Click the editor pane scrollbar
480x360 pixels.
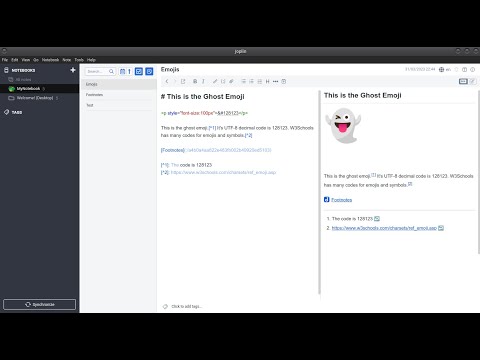tap(319, 192)
